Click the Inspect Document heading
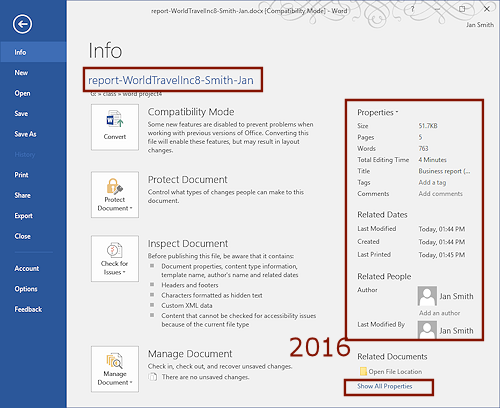Screen dimensions: 500x408 (188, 244)
